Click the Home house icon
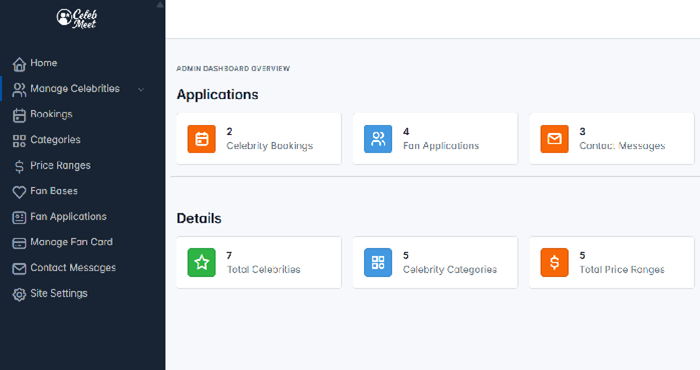This screenshot has width=700, height=370. pyautogui.click(x=19, y=64)
